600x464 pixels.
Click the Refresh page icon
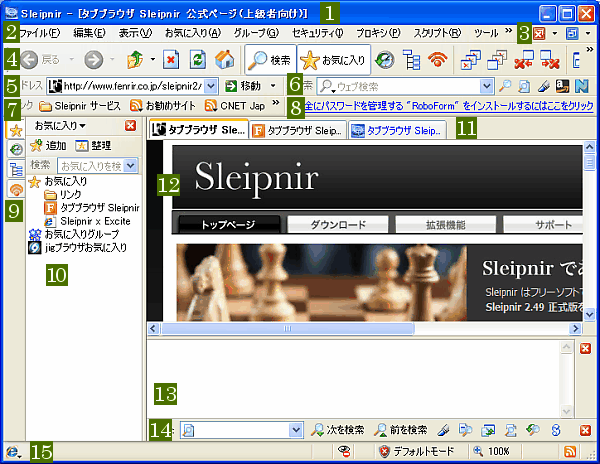[x=198, y=60]
